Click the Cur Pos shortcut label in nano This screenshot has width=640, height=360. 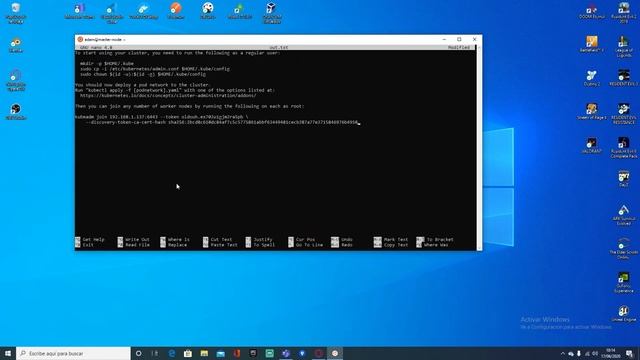[x=305, y=240]
